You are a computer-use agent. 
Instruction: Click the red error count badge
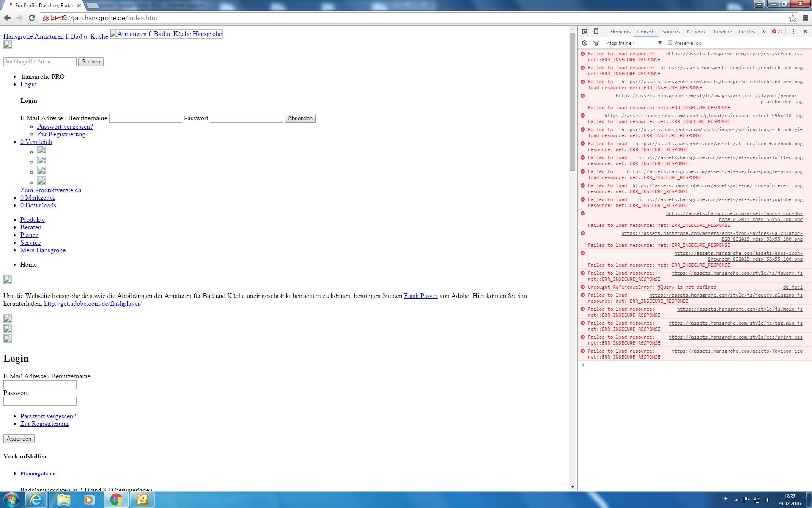click(x=777, y=32)
